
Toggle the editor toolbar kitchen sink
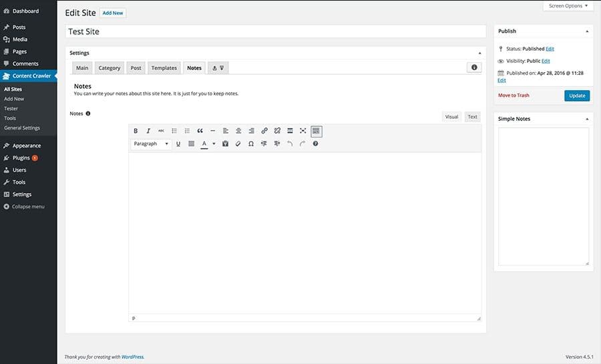pos(317,131)
